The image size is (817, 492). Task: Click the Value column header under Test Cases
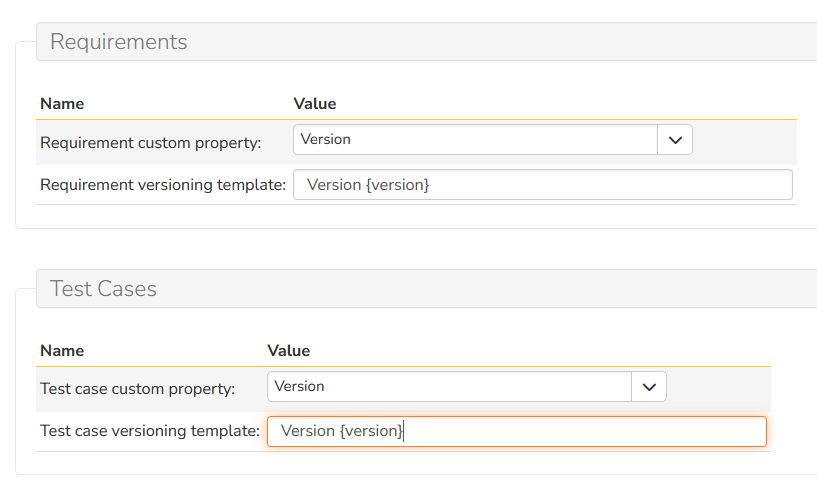(x=289, y=351)
